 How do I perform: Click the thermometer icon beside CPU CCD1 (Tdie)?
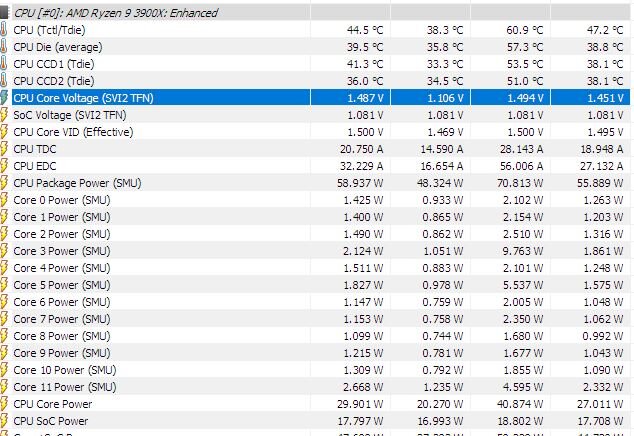tap(3, 64)
